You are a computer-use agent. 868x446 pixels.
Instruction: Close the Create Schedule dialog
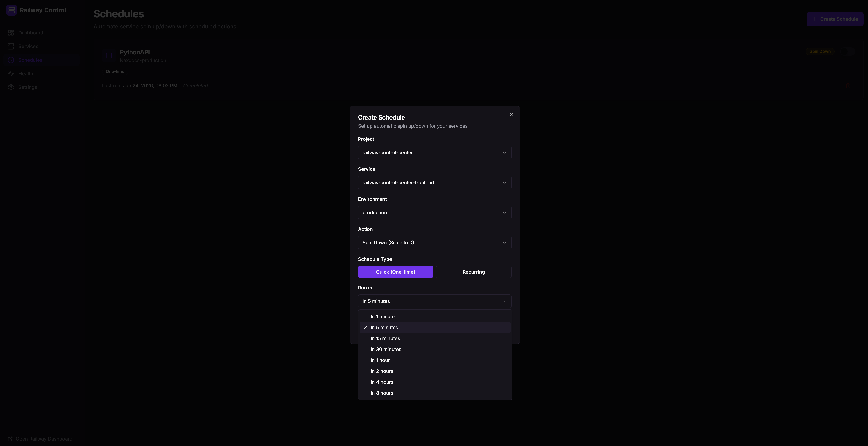pos(511,114)
